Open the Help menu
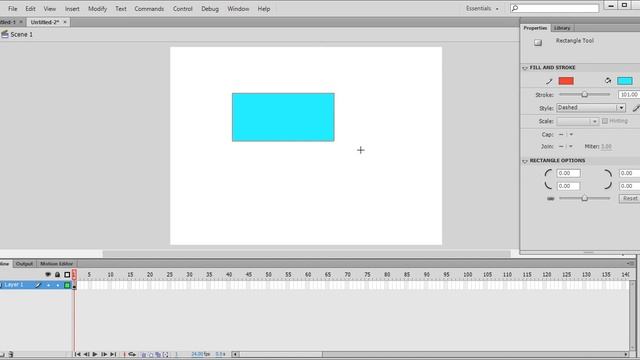 tap(264, 9)
